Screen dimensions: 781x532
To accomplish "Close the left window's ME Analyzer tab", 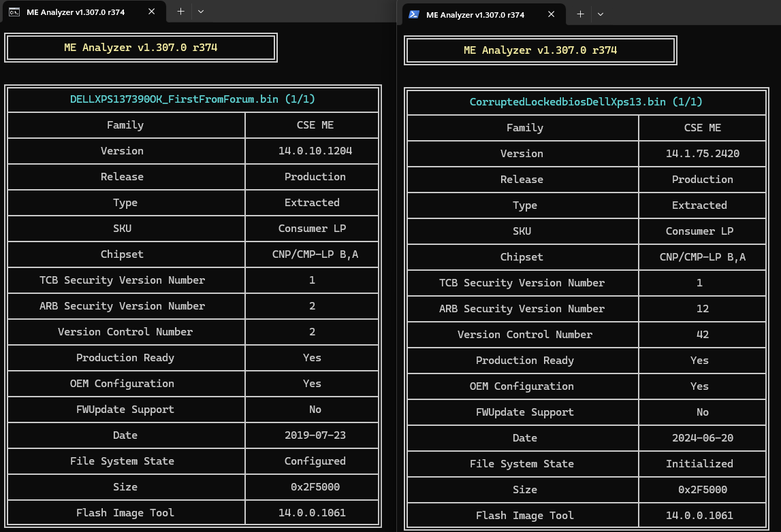I will click(x=151, y=12).
